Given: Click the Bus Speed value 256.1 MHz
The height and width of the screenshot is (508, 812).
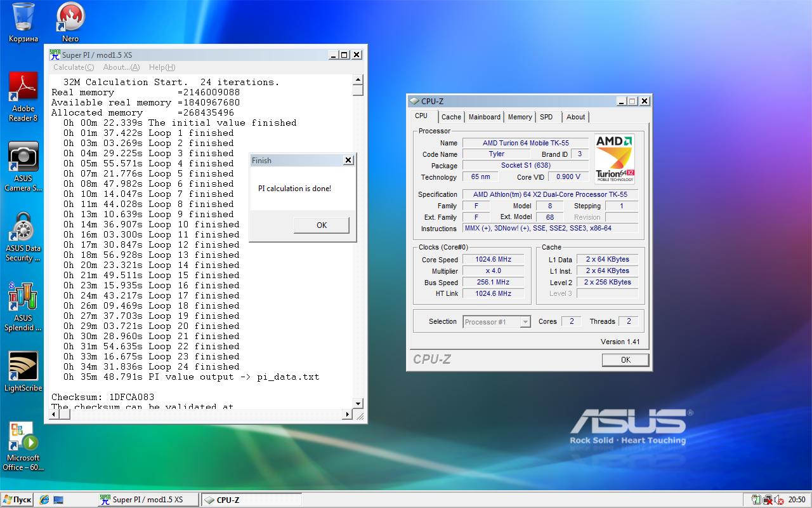Looking at the screenshot, I should point(493,282).
